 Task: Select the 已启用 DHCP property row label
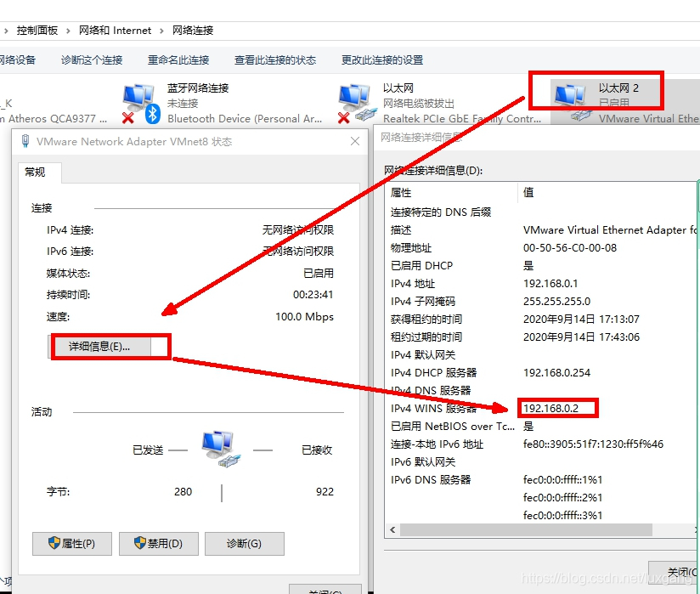(421, 266)
